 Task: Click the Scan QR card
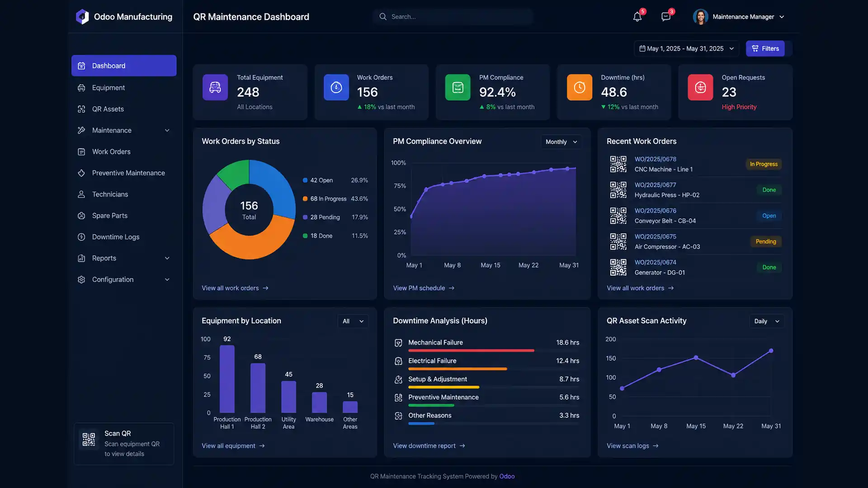point(124,444)
